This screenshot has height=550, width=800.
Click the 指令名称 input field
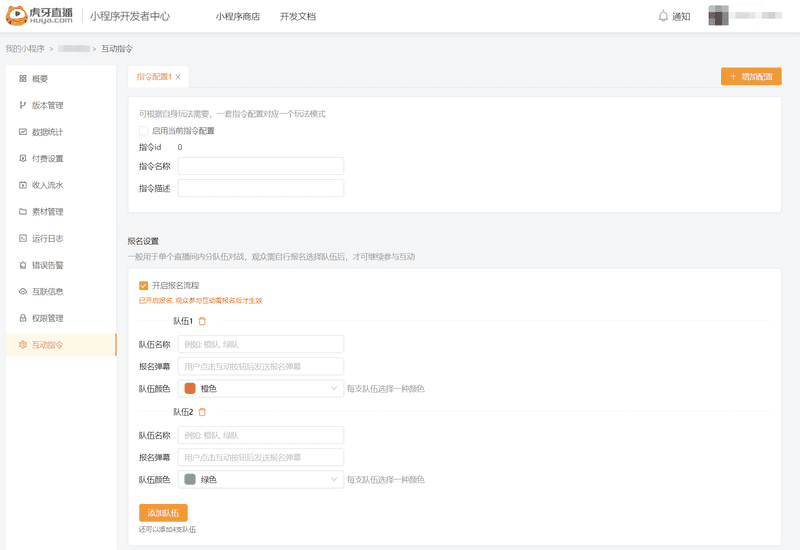tap(260, 166)
